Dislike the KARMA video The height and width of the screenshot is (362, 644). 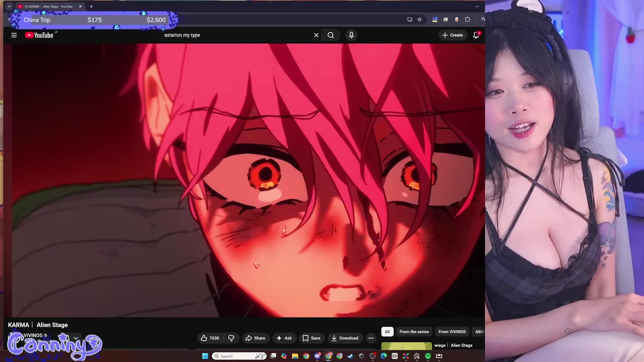click(231, 338)
